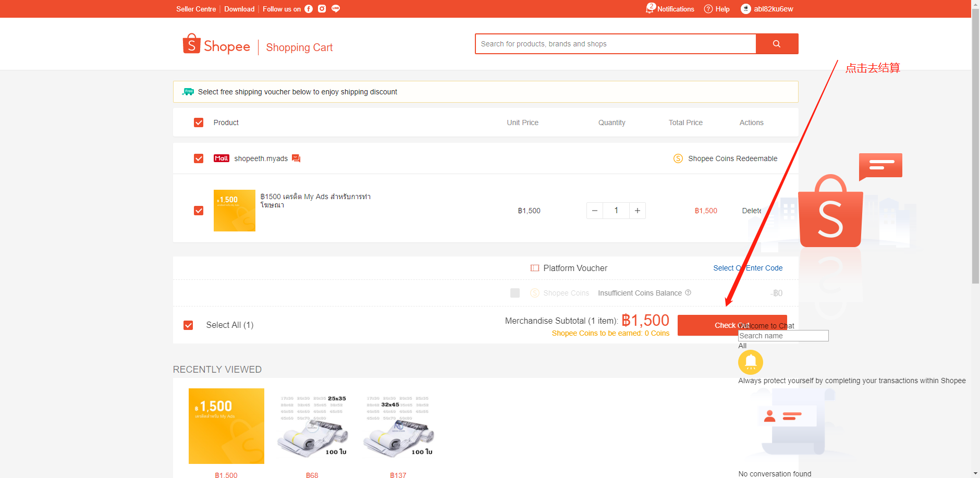980x478 pixels.
Task: Open Notifications menu
Action: [x=676, y=9]
